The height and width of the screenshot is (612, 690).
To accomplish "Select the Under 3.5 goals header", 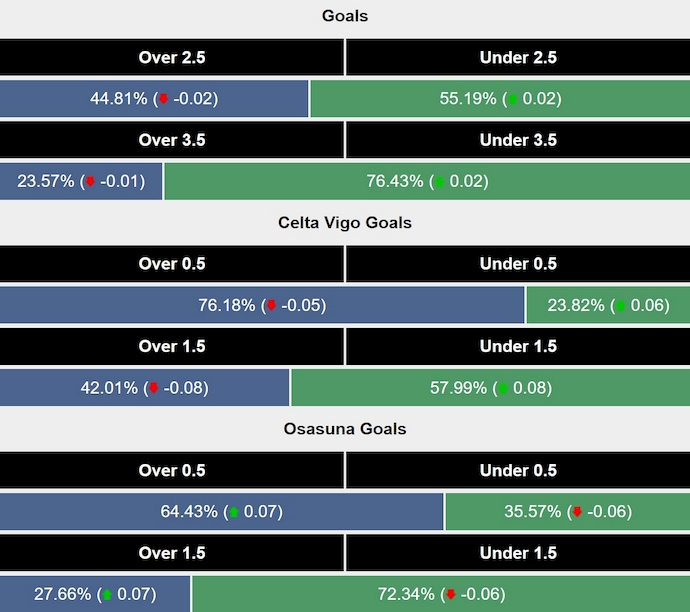I will pyautogui.click(x=518, y=140).
